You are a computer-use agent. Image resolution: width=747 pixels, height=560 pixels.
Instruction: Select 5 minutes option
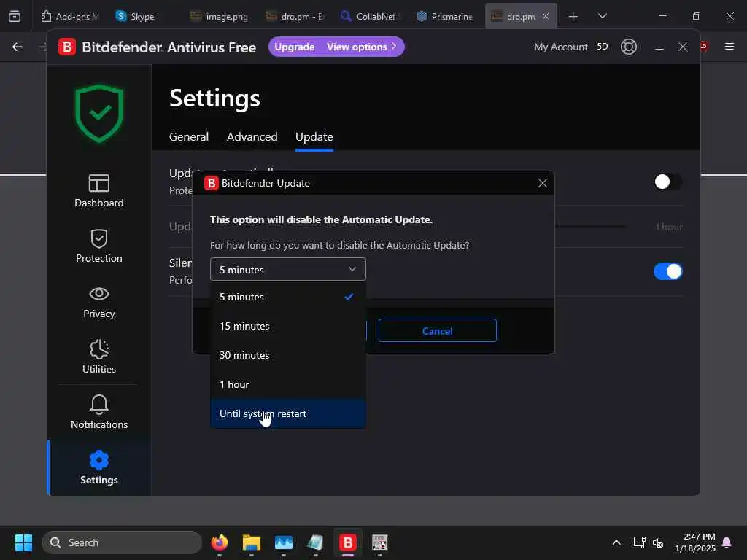pos(287,297)
